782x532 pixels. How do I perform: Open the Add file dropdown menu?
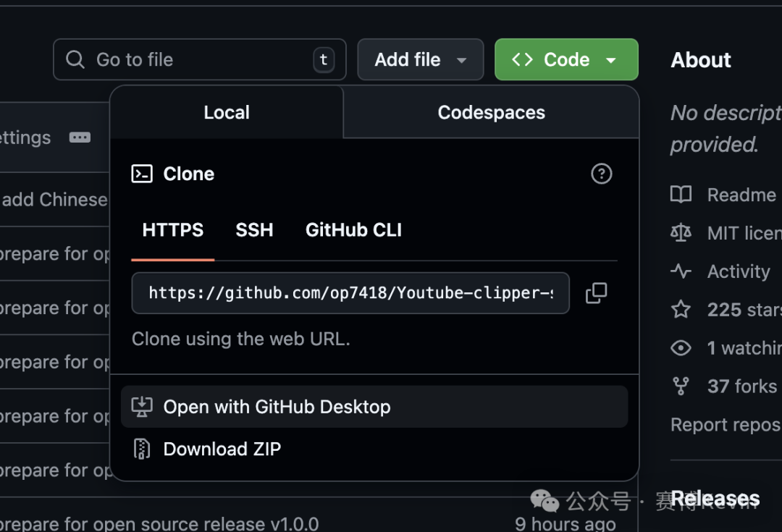point(420,59)
